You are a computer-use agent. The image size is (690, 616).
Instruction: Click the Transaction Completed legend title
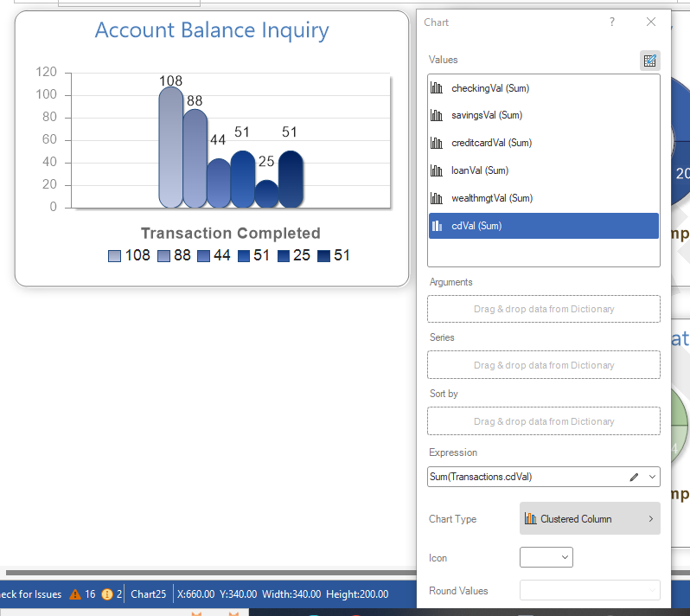231,234
